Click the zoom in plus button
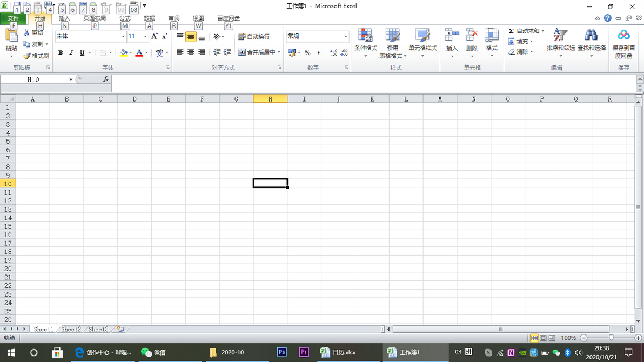Screen dimensions: 644x362 pyautogui.click(x=638, y=338)
